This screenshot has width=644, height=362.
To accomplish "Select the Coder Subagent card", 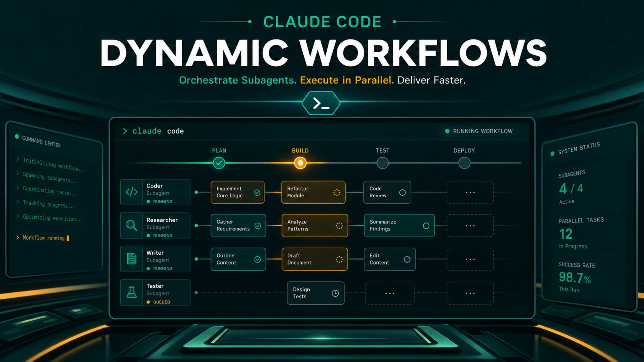I will coord(155,192).
